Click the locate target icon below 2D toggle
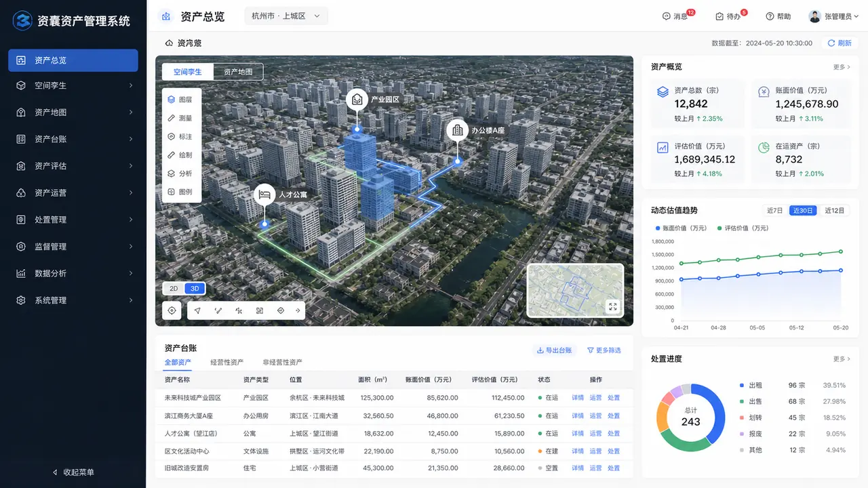 pos(172,310)
